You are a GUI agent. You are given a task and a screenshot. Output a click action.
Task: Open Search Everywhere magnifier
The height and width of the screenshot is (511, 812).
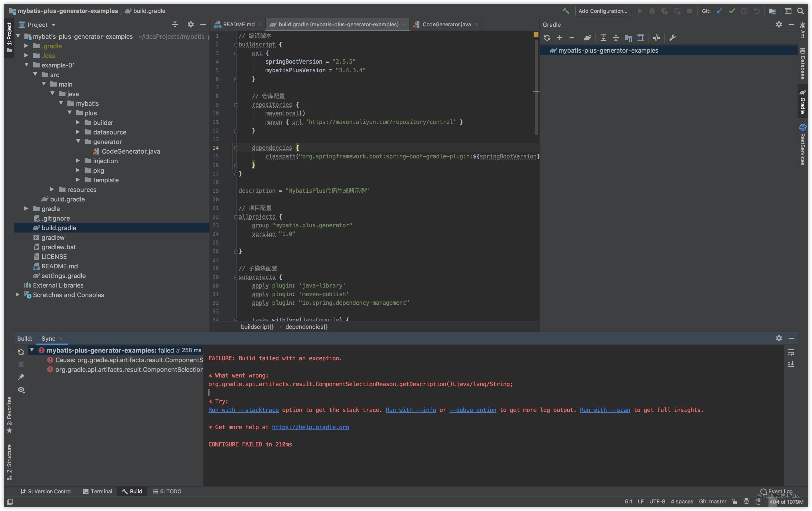click(x=801, y=11)
